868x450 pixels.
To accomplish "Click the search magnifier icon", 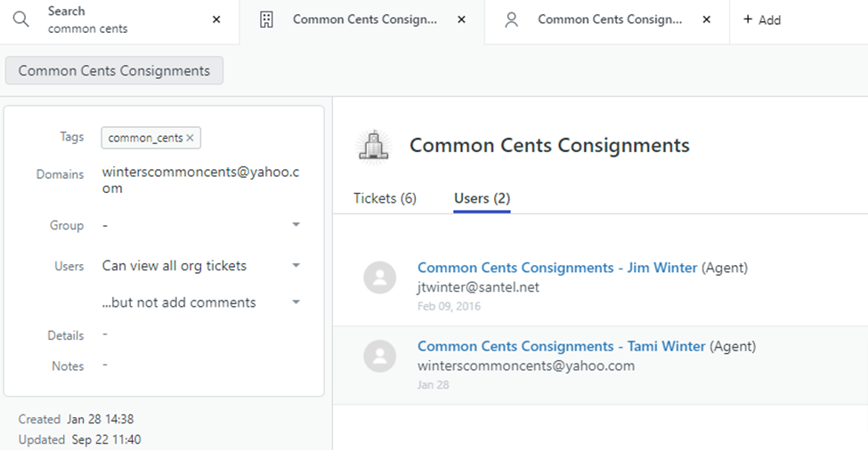I will click(20, 19).
